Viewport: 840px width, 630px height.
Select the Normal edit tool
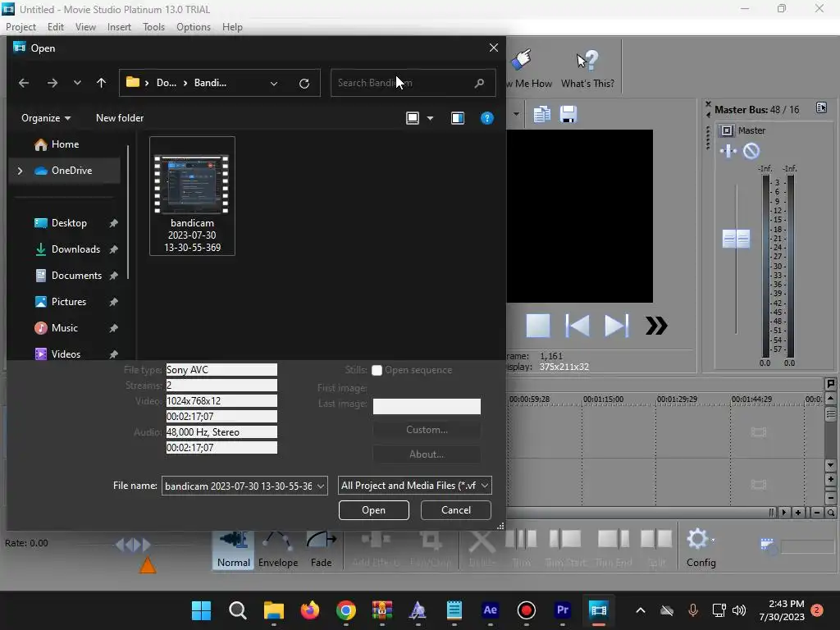(x=234, y=550)
